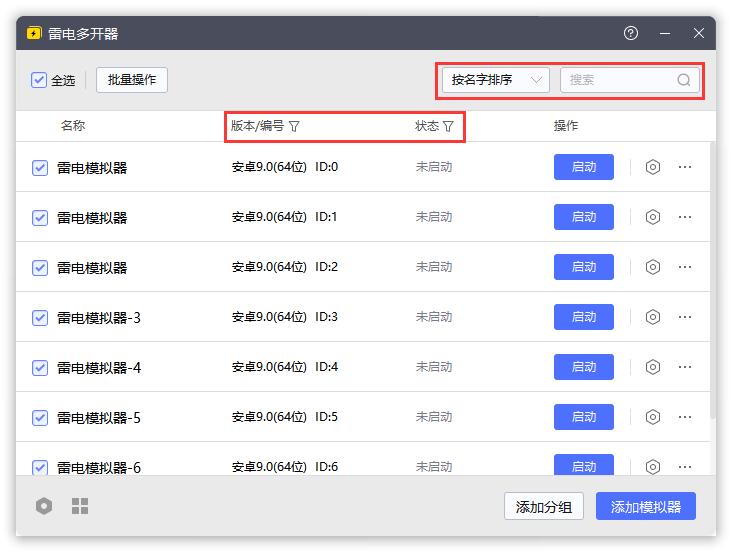This screenshot has height=556, width=736.
Task: Select the 雷电模拟器-4 name text
Action: (99, 368)
